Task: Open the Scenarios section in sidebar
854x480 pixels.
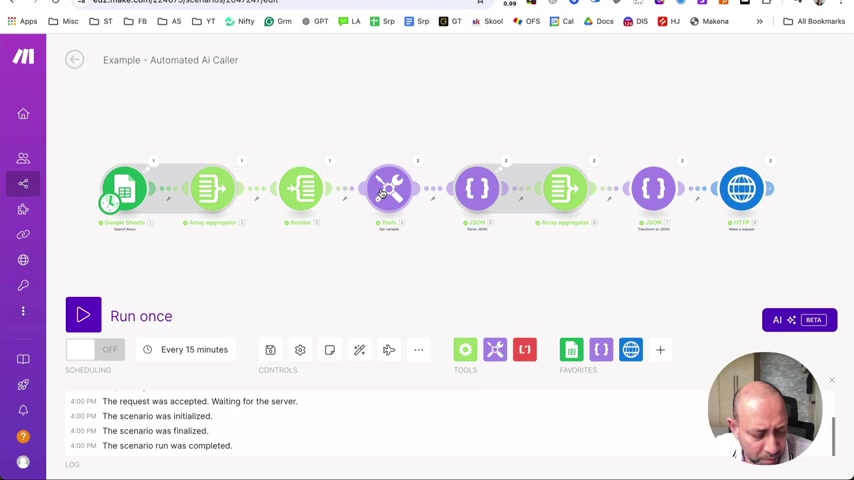Action: point(23,184)
